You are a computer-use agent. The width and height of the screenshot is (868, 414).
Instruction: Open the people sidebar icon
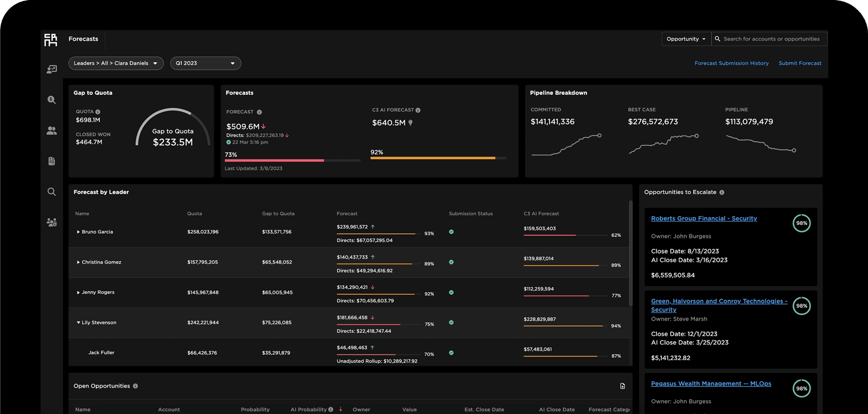point(52,131)
